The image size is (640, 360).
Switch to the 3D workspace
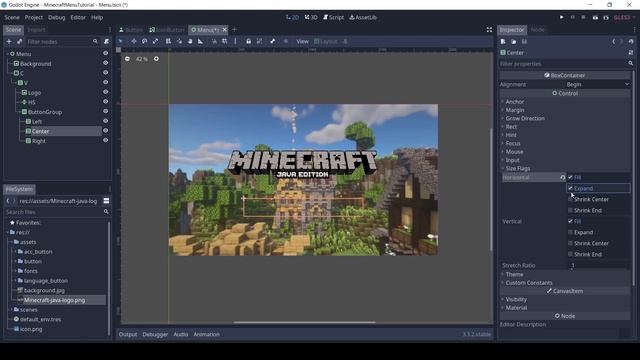pos(311,17)
